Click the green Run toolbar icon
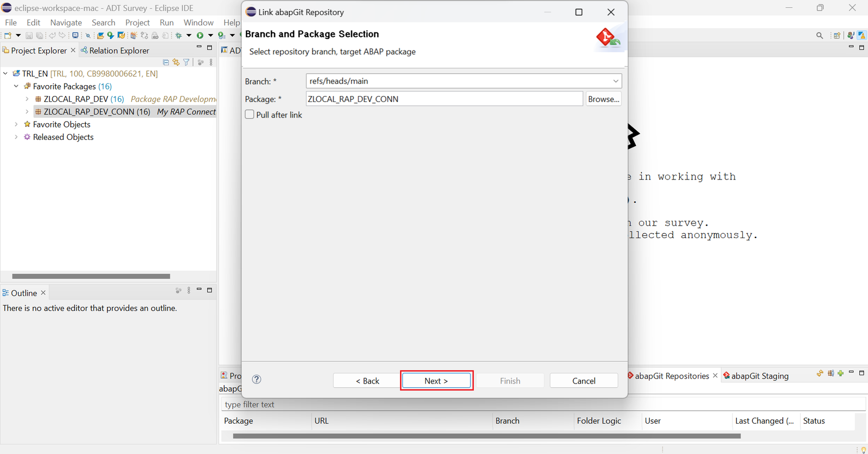This screenshot has width=868, height=454. pyautogui.click(x=200, y=35)
